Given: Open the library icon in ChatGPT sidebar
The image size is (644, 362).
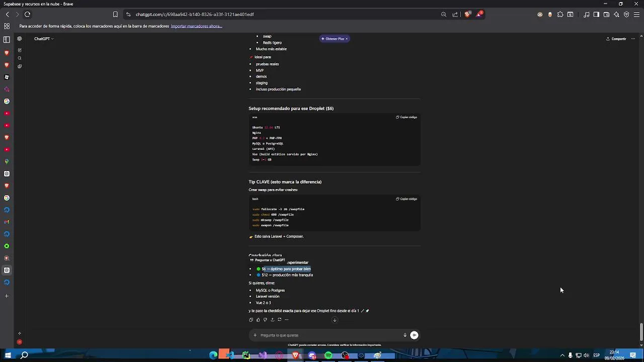Looking at the screenshot, I should tap(20, 66).
